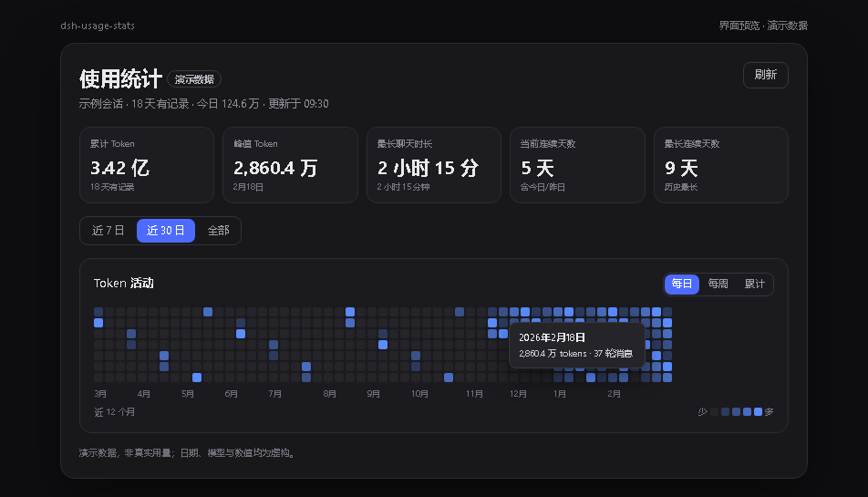This screenshot has height=497, width=868.
Task: Select the 近 30 日 range tab
Action: (x=166, y=230)
